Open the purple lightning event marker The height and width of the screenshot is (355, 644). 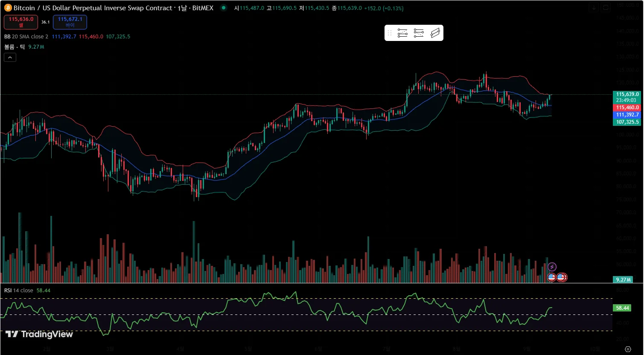[x=552, y=267]
